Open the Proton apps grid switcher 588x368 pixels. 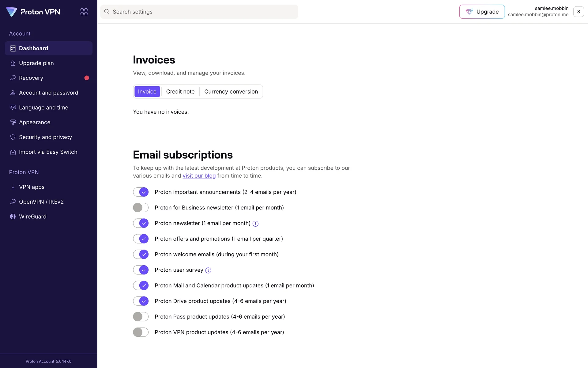84,12
